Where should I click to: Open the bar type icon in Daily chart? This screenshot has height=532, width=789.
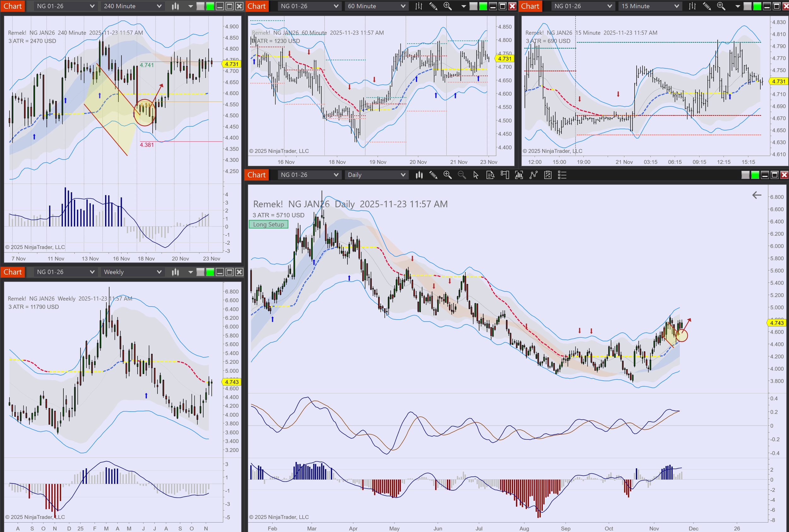tap(419, 175)
